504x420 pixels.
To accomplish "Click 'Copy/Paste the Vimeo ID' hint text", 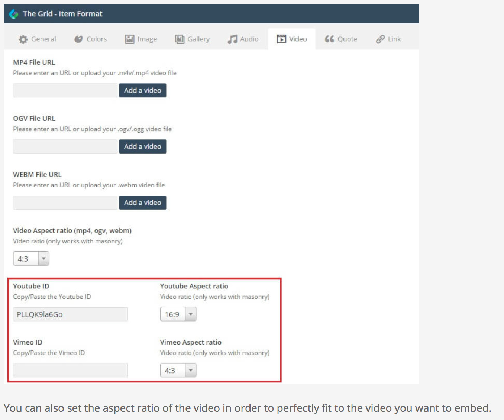I will 49,353.
